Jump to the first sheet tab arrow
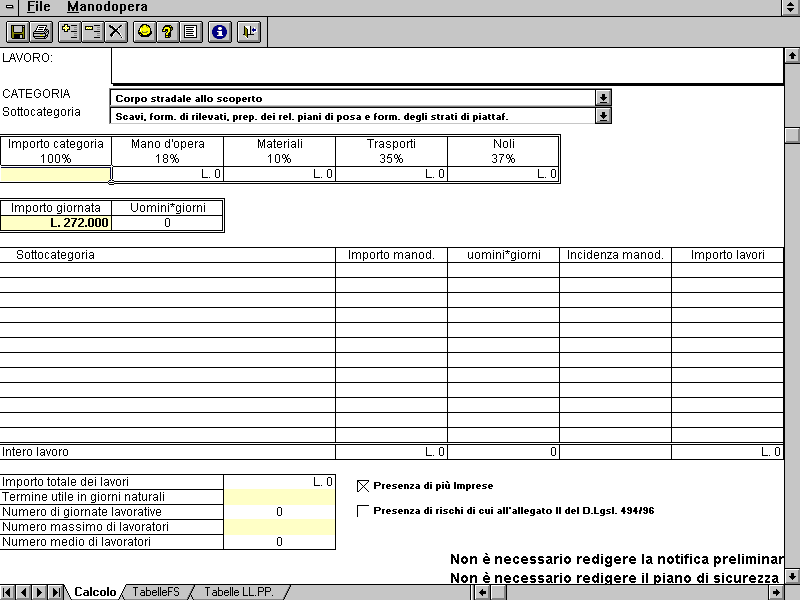Screen dimensions: 800x600 (x=8, y=592)
